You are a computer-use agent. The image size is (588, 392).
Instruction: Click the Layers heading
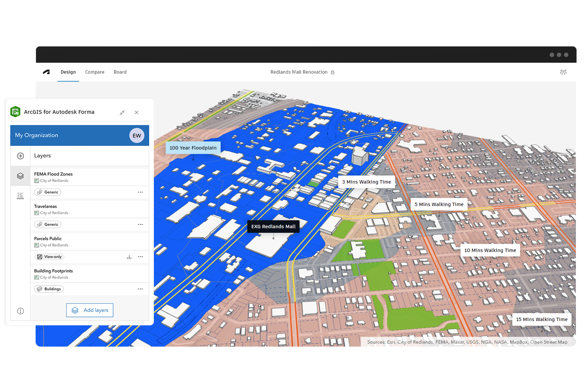tap(42, 156)
